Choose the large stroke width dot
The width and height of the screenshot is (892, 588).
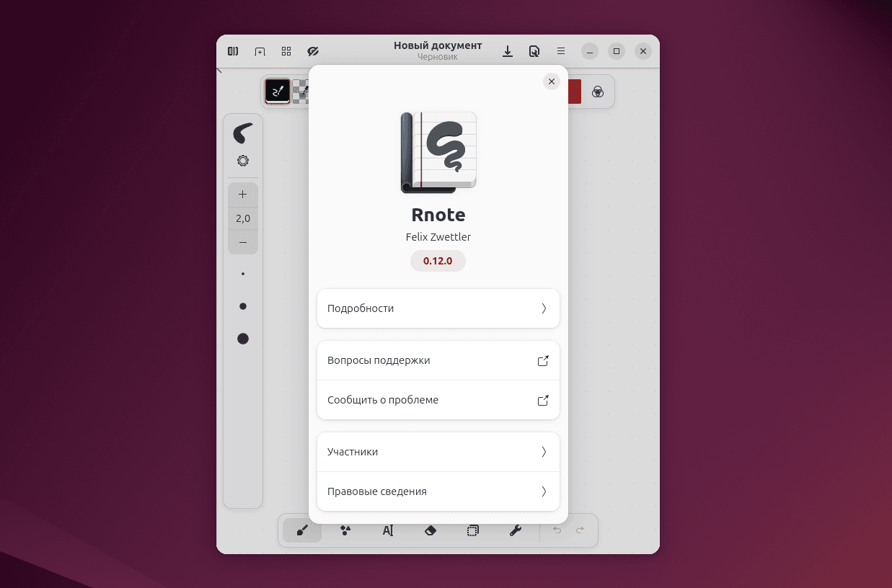243,339
